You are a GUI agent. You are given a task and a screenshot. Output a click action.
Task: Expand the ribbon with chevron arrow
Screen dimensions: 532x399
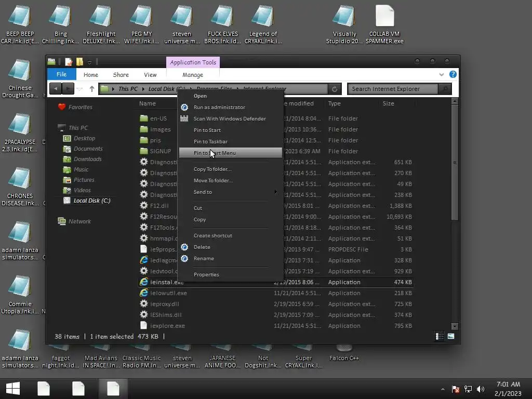click(x=442, y=74)
